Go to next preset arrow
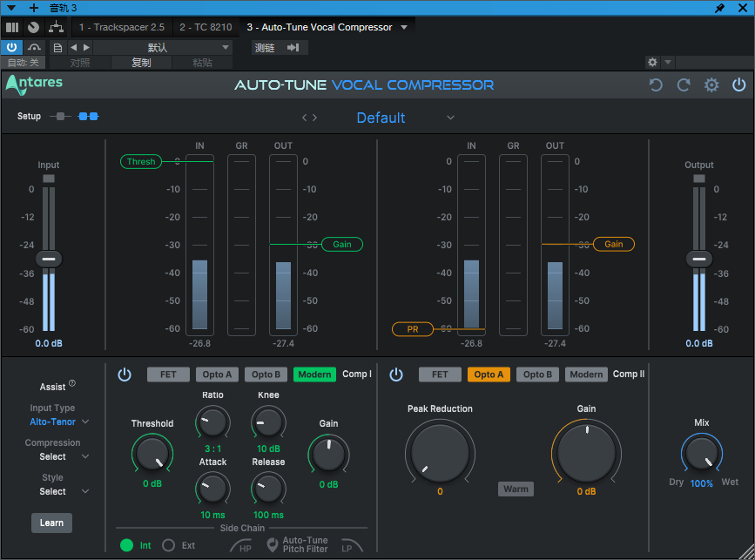The height and width of the screenshot is (560, 755). (x=314, y=118)
